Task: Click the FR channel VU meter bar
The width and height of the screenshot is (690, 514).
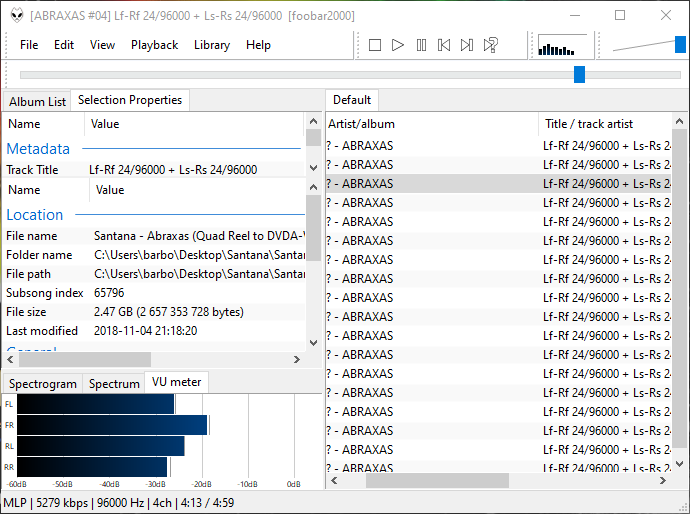Action: (x=112, y=425)
